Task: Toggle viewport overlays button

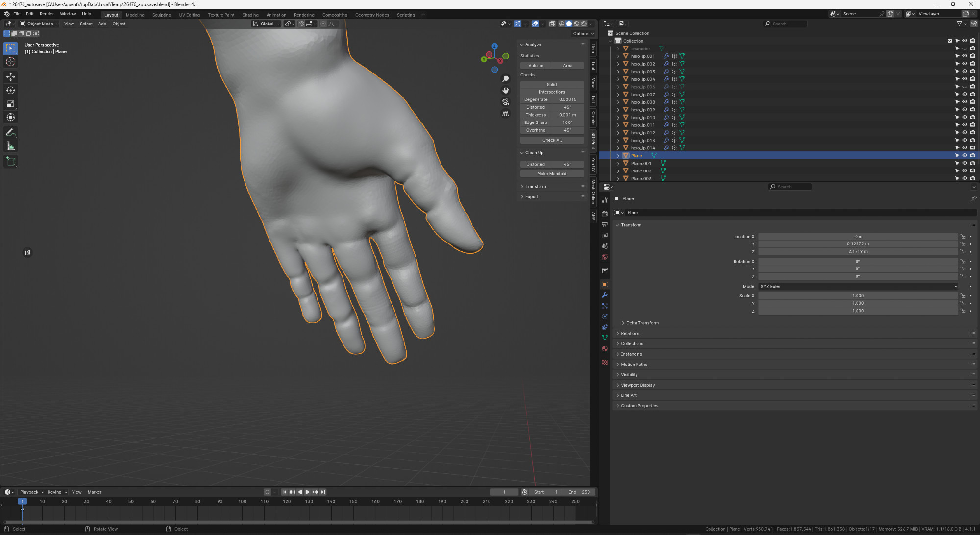Action: coord(535,24)
